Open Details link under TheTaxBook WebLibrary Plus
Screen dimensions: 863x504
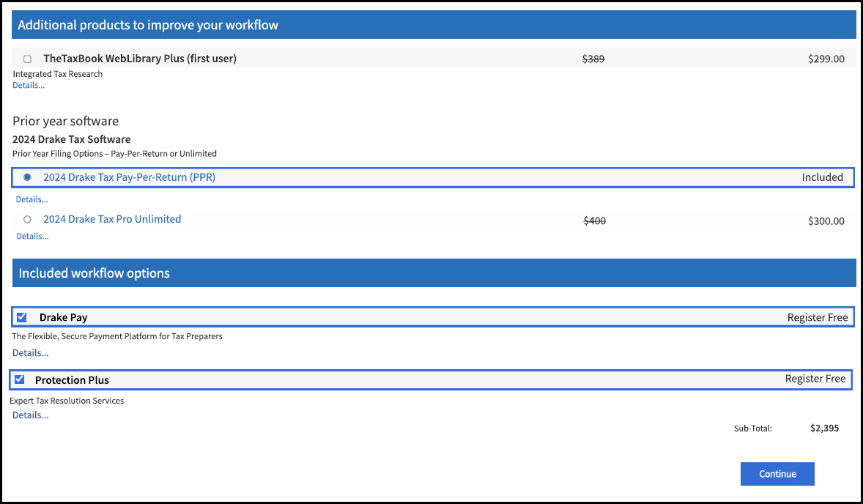[x=29, y=85]
